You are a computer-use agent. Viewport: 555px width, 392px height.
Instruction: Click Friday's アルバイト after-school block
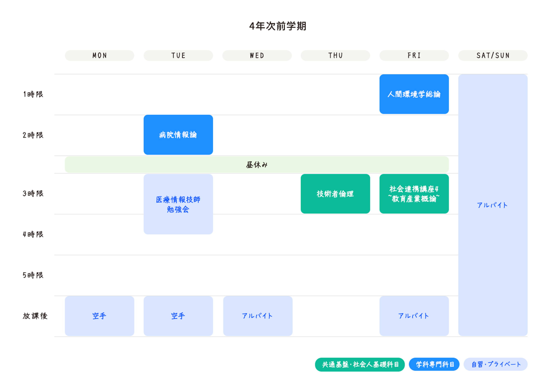pos(414,316)
